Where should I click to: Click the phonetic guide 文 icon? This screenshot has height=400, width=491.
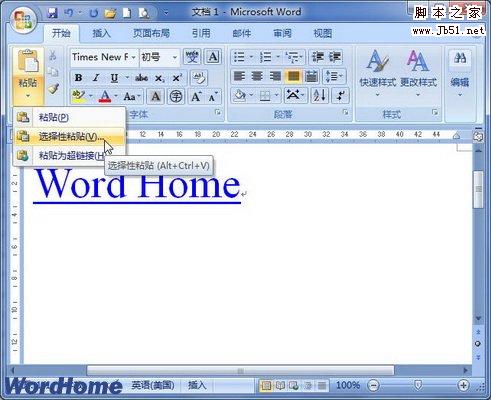pyautogui.click(x=192, y=57)
